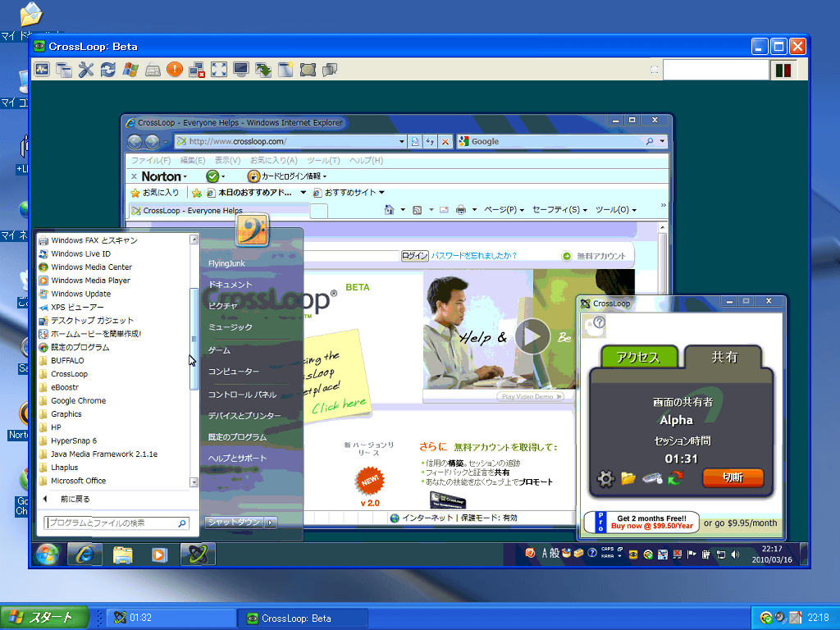Click the シャットダウン button in Start menu
Image resolution: width=840 pixels, height=630 pixels.
[x=234, y=523]
